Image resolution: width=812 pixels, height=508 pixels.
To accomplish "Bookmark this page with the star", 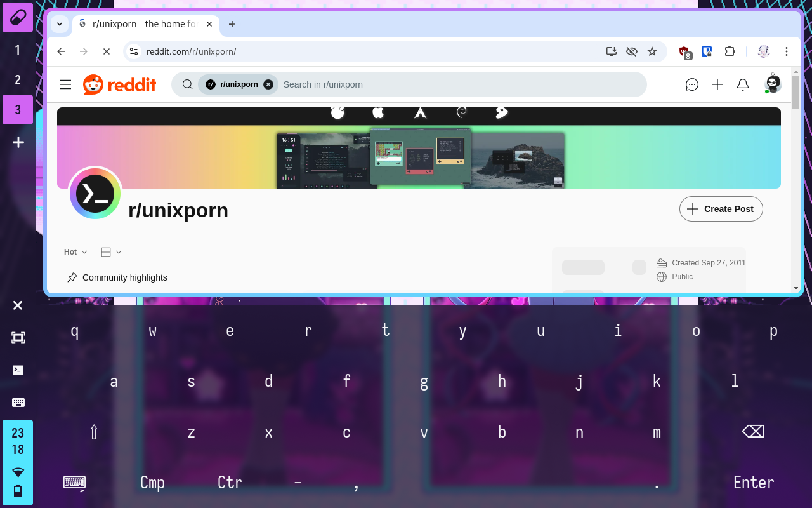I will (652, 51).
